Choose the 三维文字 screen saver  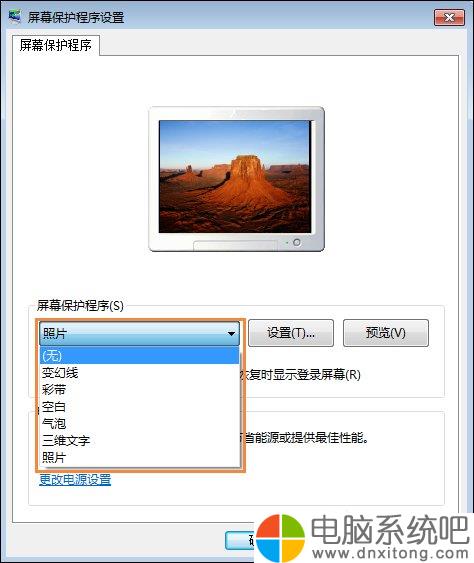tap(139, 440)
